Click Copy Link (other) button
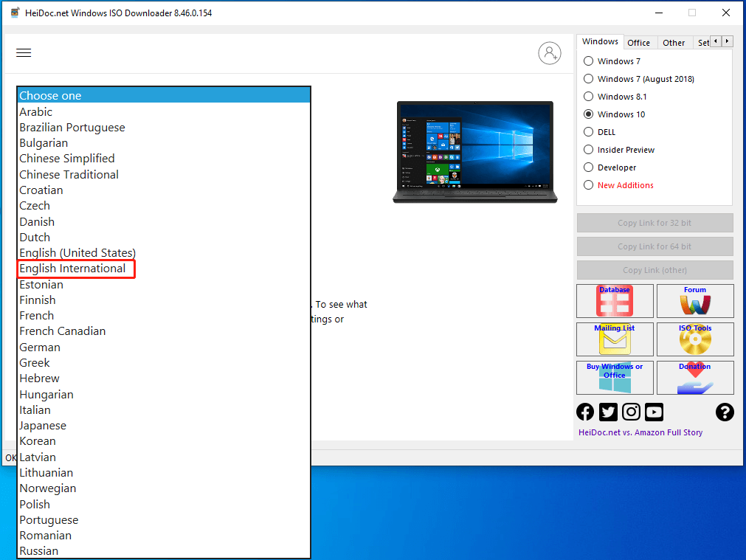This screenshot has height=560, width=746. click(x=655, y=270)
